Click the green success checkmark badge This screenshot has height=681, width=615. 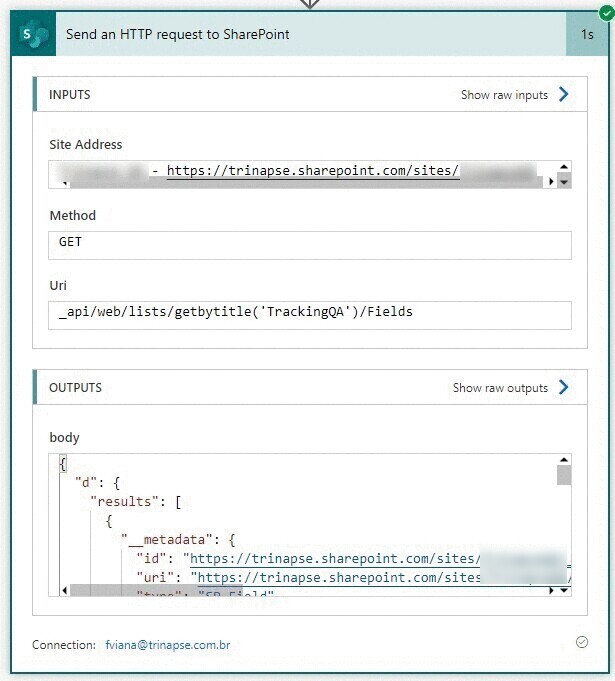pos(604,13)
